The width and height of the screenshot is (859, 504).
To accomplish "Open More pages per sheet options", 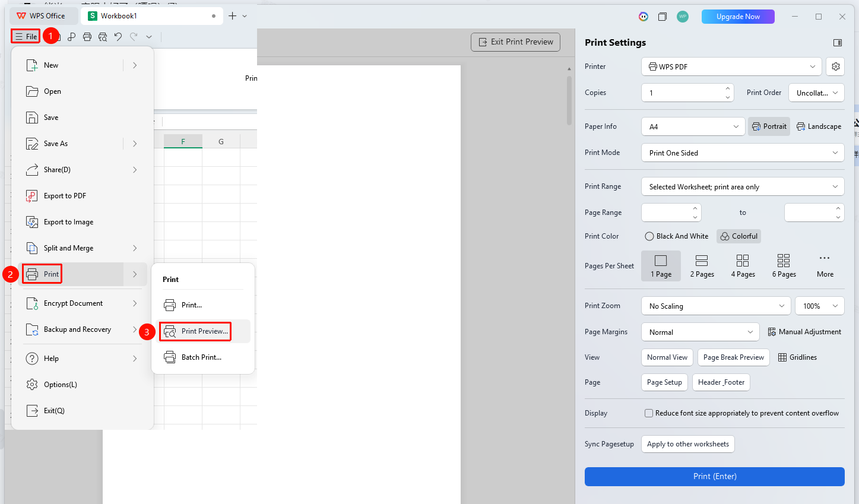I will click(x=825, y=266).
